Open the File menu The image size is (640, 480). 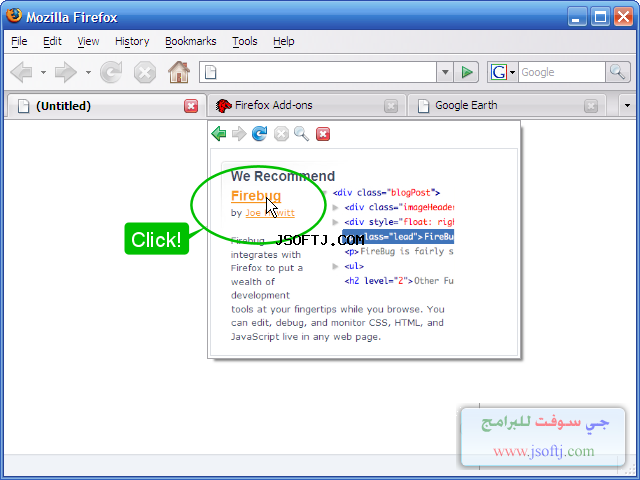tap(19, 41)
